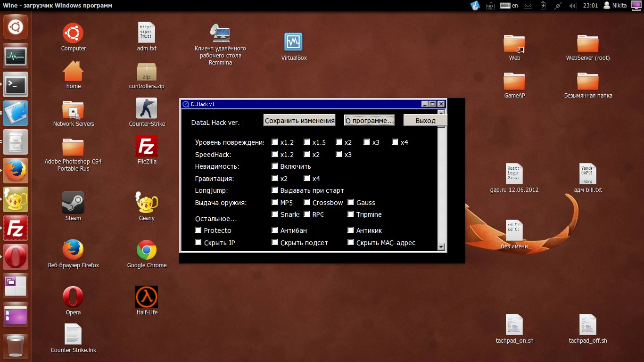
Task: Click the Сохранить изменения button
Action: [x=299, y=121]
